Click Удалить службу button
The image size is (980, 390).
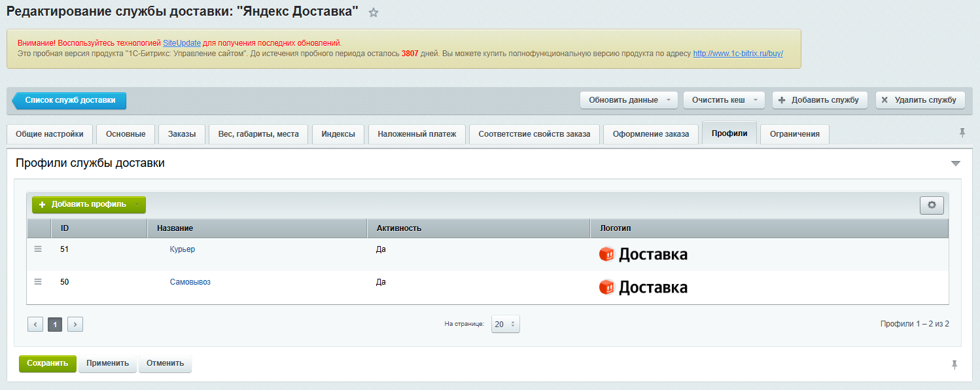pyautogui.click(x=920, y=100)
